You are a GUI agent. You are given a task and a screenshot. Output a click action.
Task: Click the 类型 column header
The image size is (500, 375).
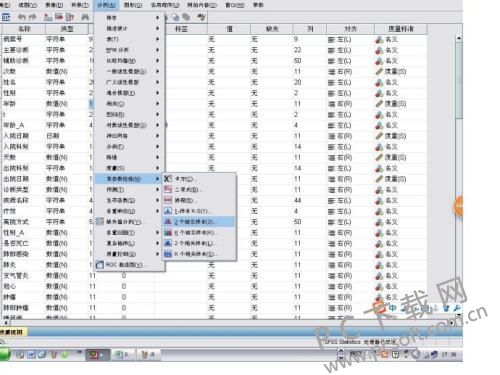tap(67, 29)
